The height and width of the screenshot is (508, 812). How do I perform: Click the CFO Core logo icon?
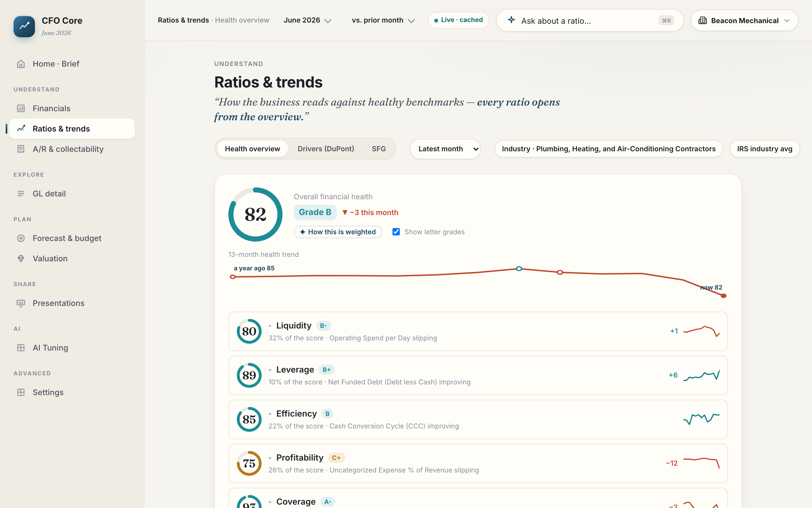[x=24, y=26]
